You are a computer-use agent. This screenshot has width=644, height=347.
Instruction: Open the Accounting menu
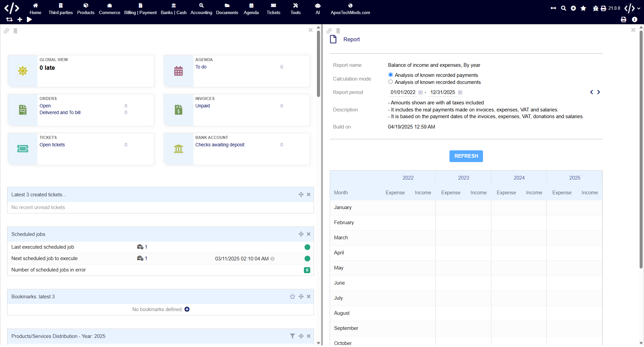pyautogui.click(x=201, y=9)
